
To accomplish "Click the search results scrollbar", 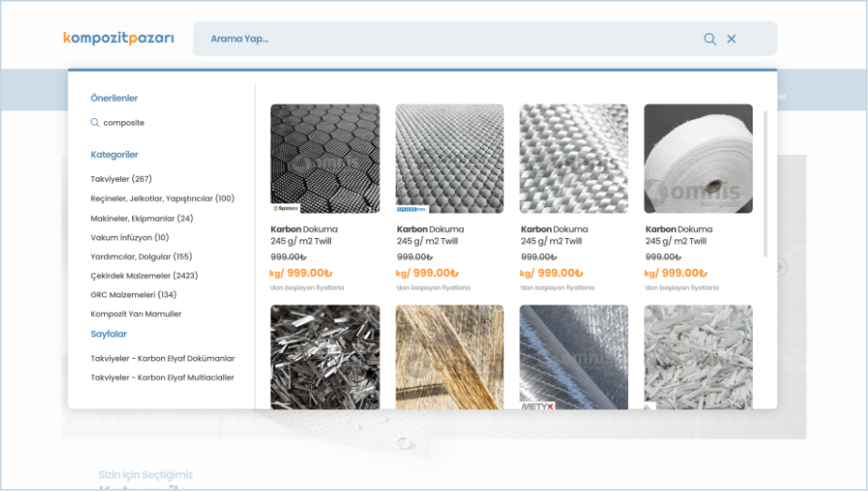I will [766, 184].
